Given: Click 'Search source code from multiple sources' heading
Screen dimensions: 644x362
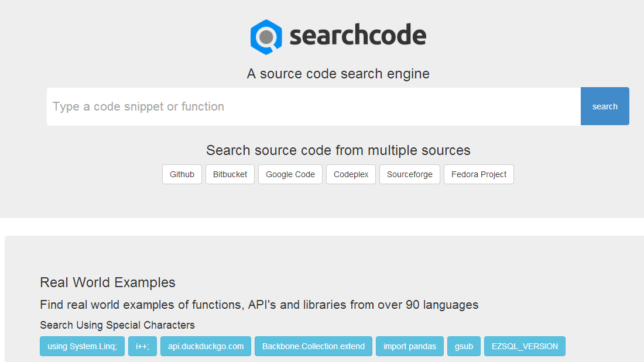Looking at the screenshot, I should click(x=338, y=150).
